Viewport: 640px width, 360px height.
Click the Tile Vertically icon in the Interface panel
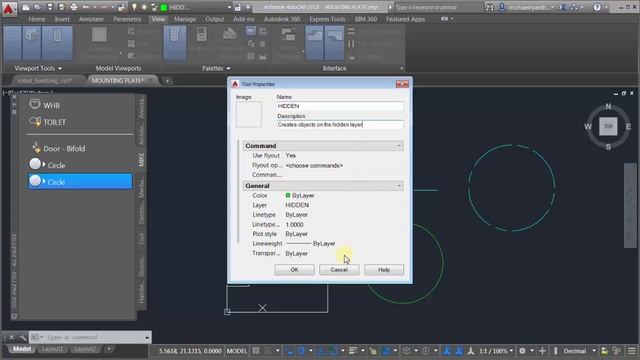[351, 44]
